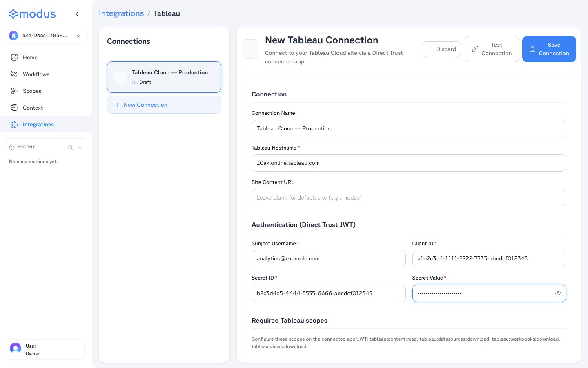The image size is (588, 368).
Task: Click the Tableau logo in header
Action: click(x=250, y=49)
